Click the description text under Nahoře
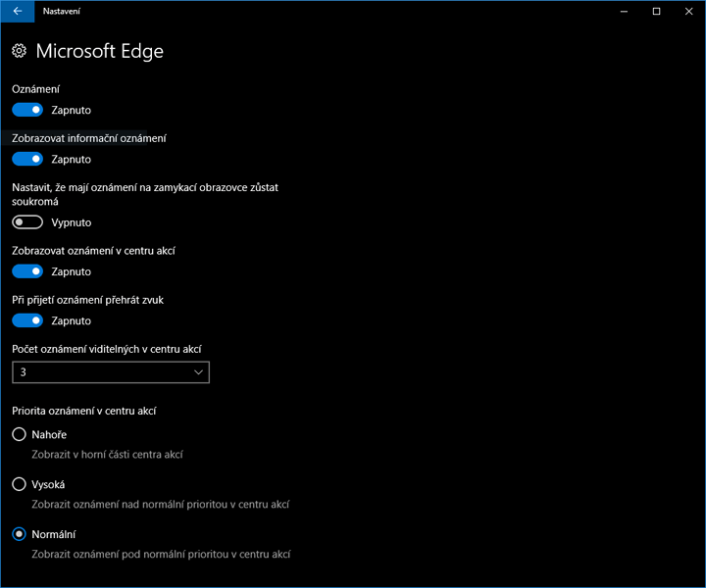 click(x=108, y=455)
